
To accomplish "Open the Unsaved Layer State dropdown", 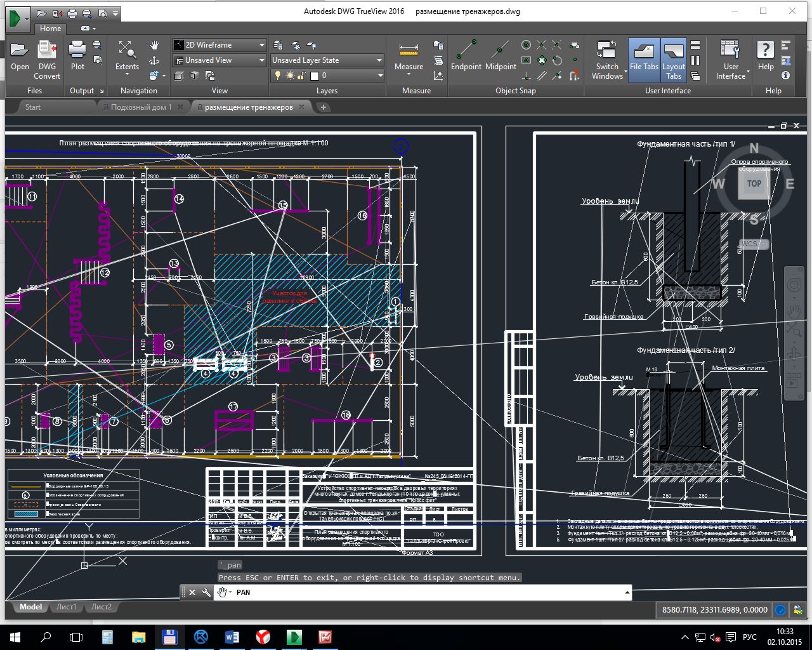I will (327, 60).
